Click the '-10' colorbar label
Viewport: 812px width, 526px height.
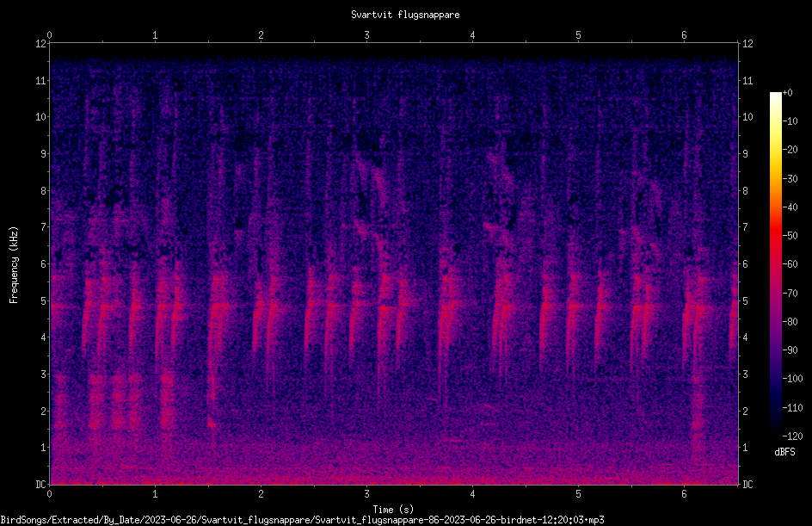pos(790,121)
